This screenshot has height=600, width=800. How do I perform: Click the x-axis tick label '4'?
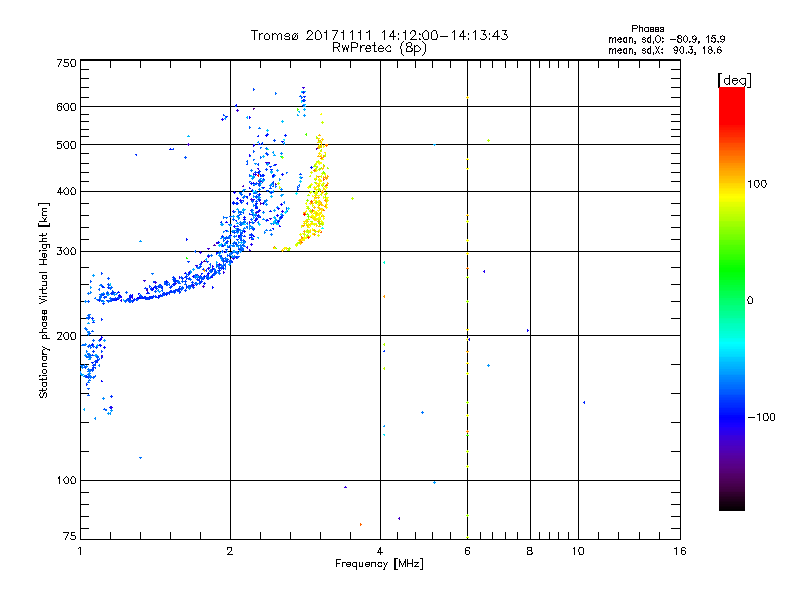(380, 551)
